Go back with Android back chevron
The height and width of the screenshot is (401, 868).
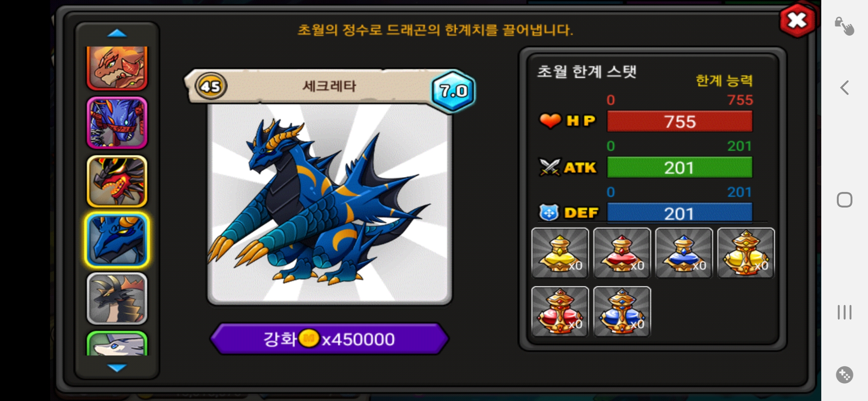pos(844,88)
